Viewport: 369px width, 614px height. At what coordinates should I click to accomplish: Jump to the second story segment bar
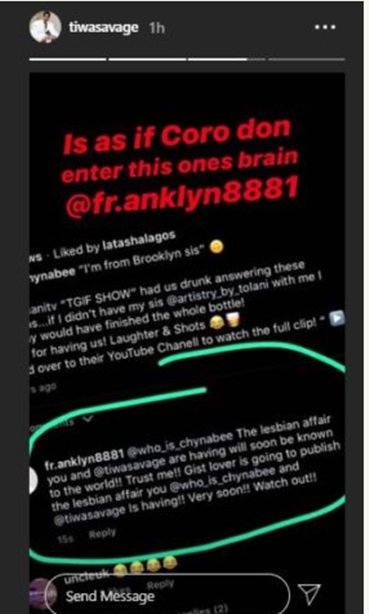pos(147,60)
